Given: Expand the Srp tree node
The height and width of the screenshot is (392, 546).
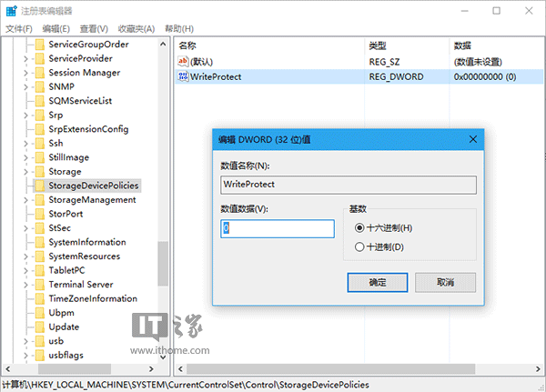Looking at the screenshot, I should coord(25,116).
